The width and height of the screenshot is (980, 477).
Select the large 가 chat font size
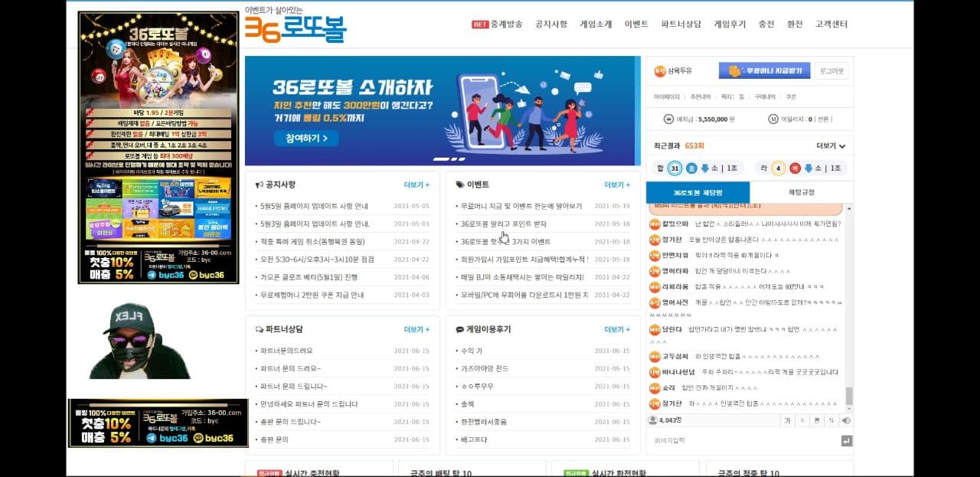click(x=788, y=420)
